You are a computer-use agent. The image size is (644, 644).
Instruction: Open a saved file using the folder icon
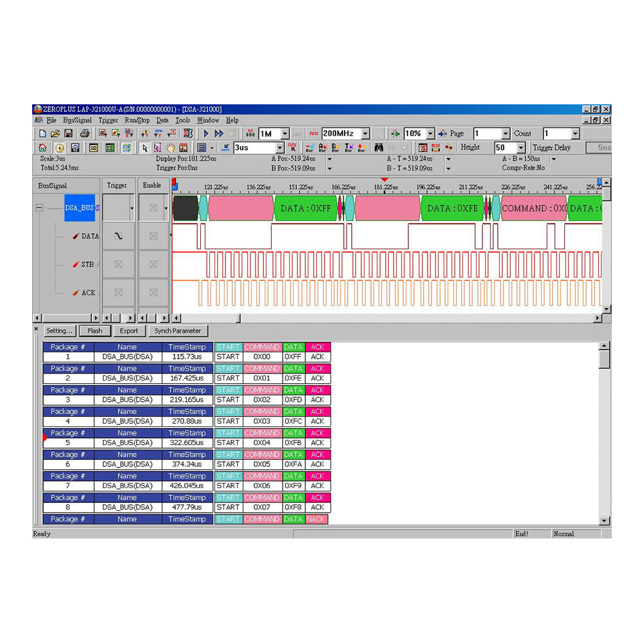56,133
